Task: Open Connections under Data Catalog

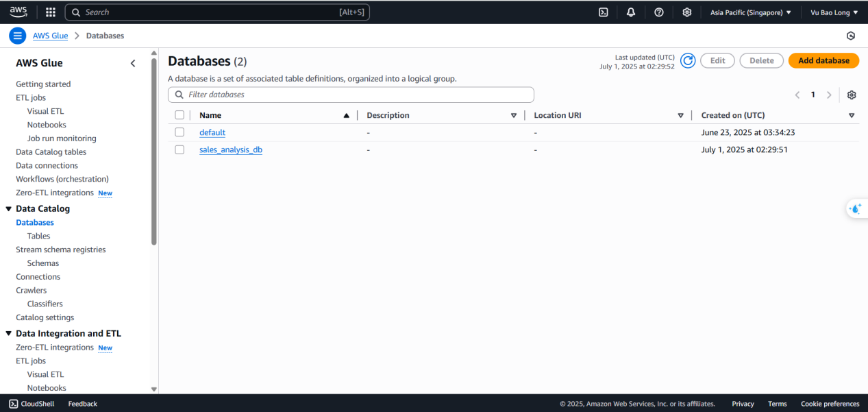Action: pyautogui.click(x=38, y=277)
